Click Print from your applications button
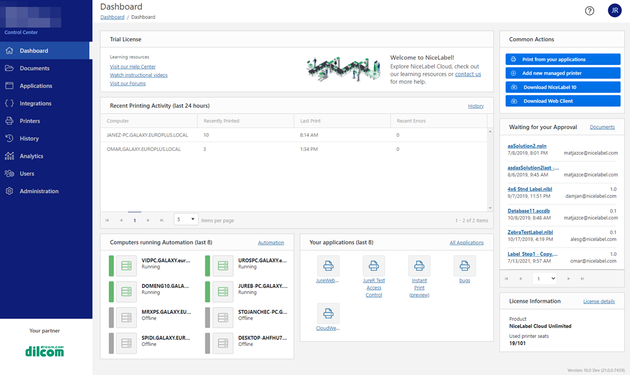Screen dimensions: 630x375 click(x=562, y=59)
